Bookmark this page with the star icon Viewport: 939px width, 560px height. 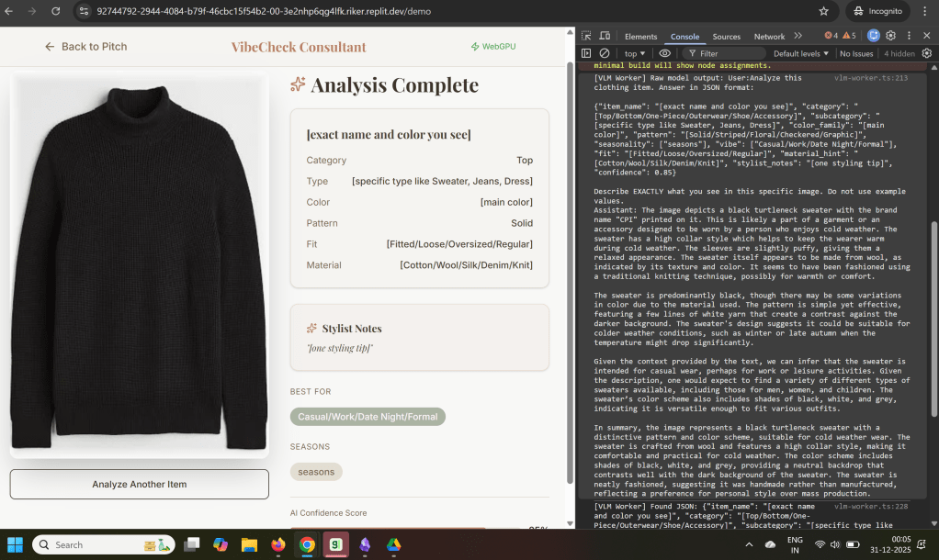(x=823, y=12)
